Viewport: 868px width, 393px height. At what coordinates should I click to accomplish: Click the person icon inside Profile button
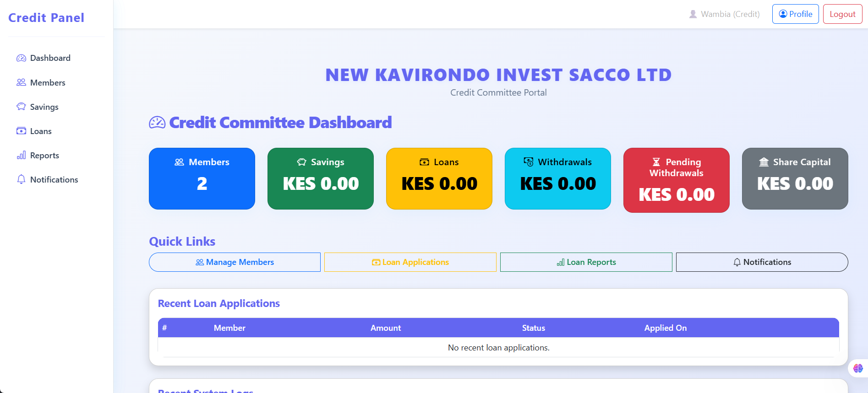click(x=783, y=14)
